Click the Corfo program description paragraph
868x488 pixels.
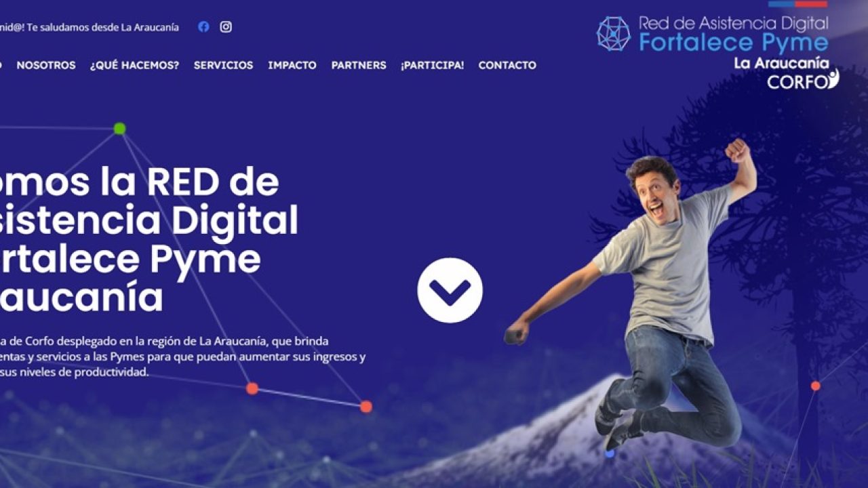click(x=183, y=357)
